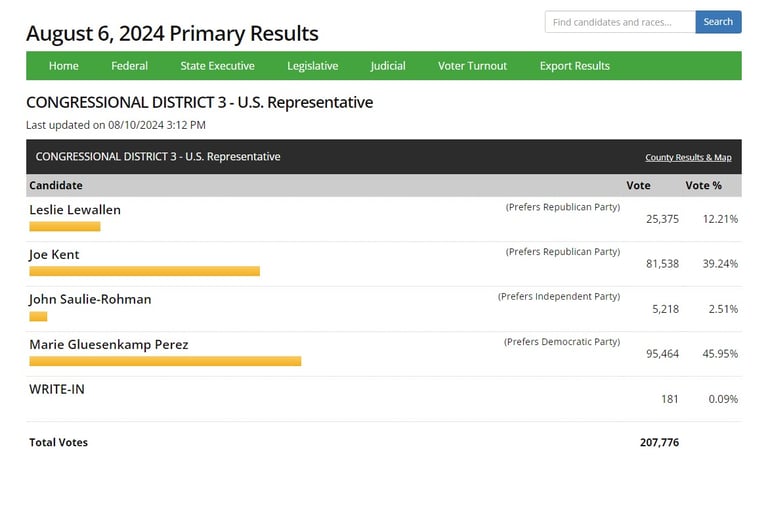Select candidate name Joe Kent
The width and height of the screenshot is (768, 512).
[54, 255]
